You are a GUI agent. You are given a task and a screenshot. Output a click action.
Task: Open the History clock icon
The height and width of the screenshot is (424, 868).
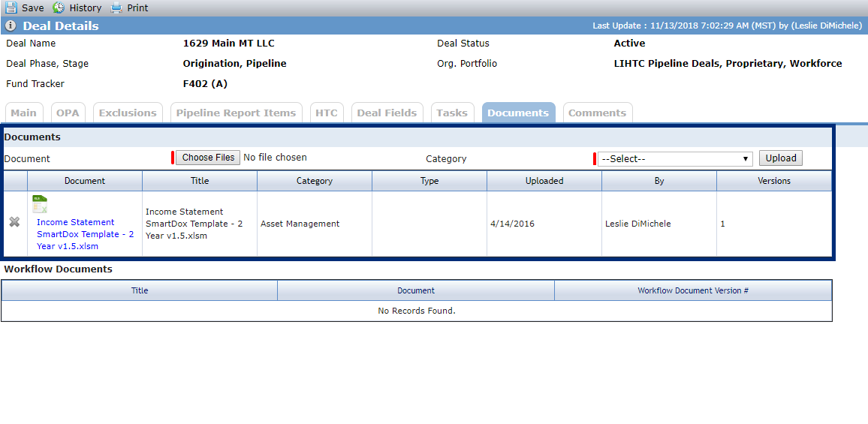point(58,8)
